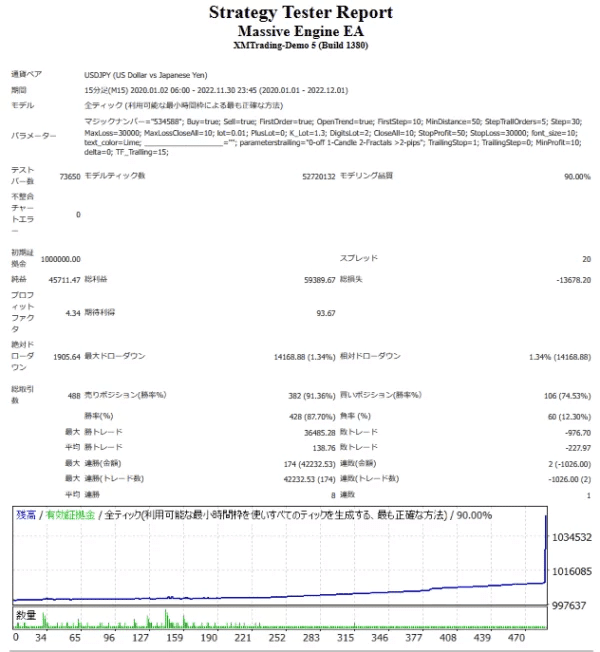Click the x-axis tick label "34"

[41, 638]
